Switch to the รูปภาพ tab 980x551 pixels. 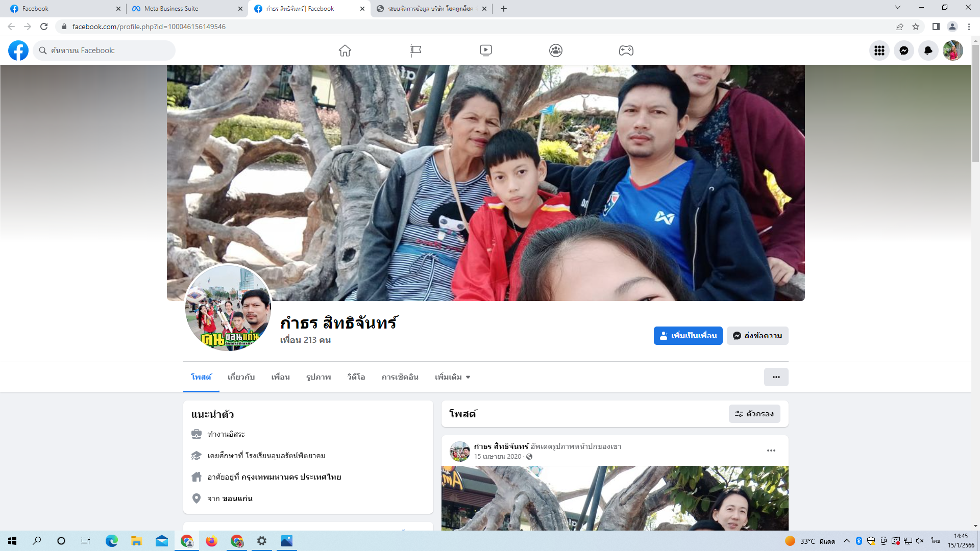318,377
